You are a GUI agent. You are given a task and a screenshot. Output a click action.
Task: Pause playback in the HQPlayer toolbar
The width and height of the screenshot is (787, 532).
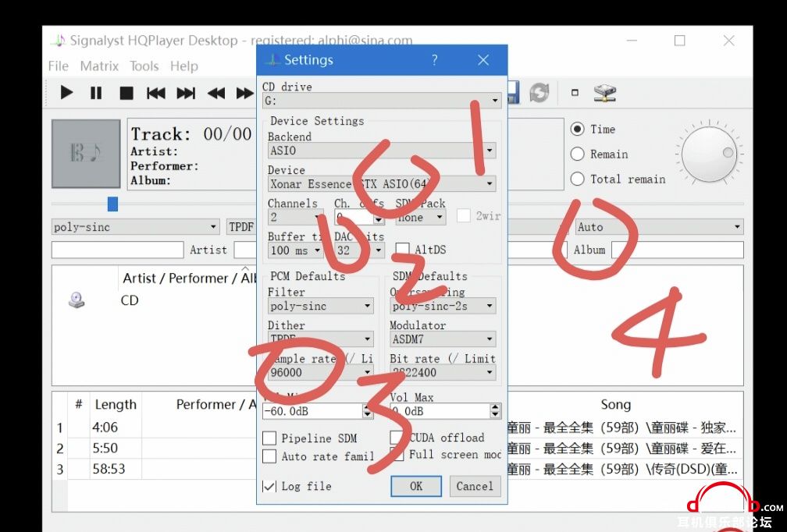tap(96, 93)
